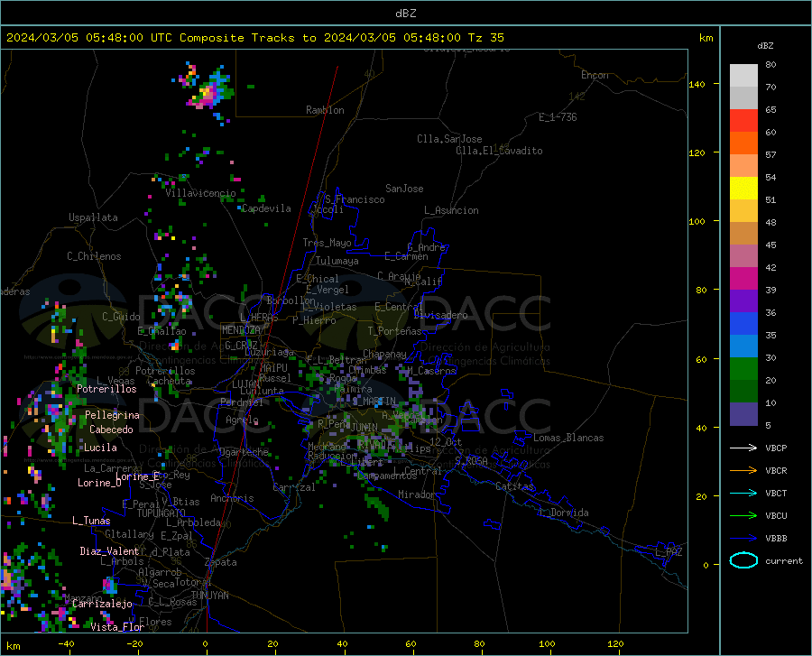
Task: Select the light blue swatch in dBZ scale
Action: click(743, 346)
